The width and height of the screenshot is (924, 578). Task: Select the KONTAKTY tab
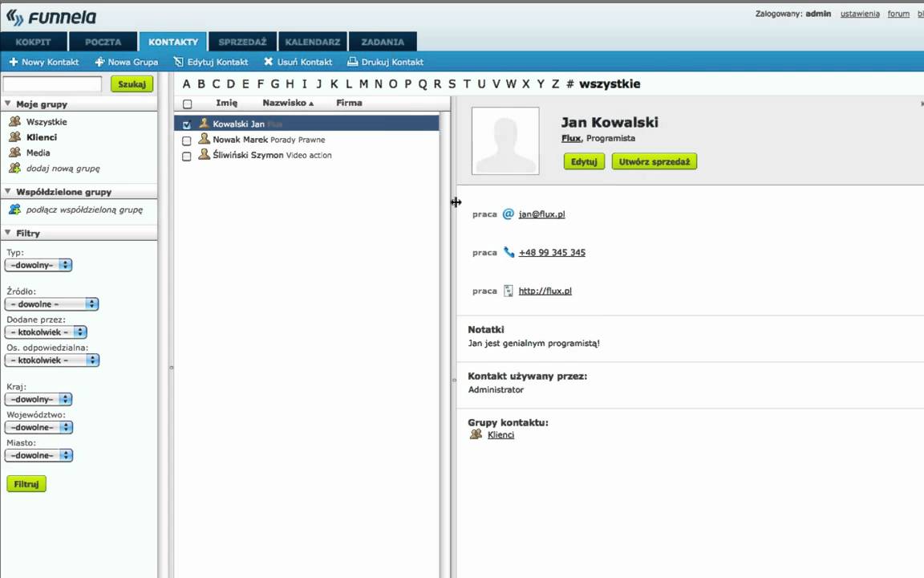[x=172, y=41]
